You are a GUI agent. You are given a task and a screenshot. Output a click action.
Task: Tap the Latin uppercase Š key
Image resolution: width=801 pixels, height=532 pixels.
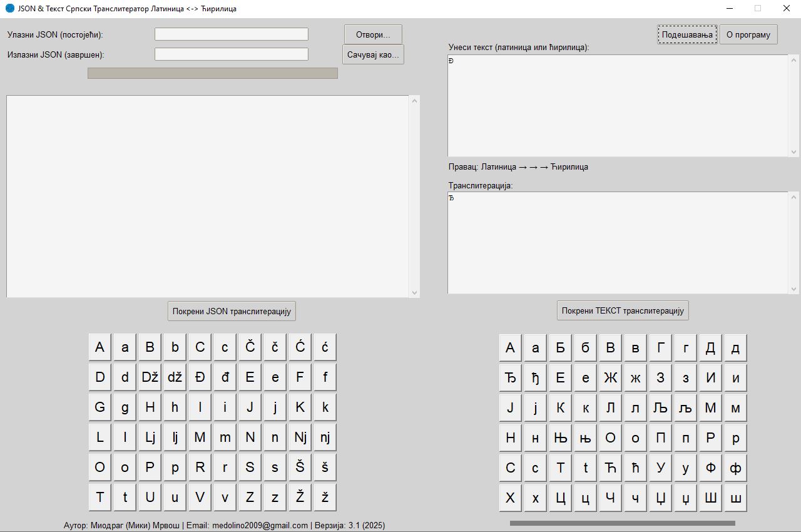click(300, 468)
